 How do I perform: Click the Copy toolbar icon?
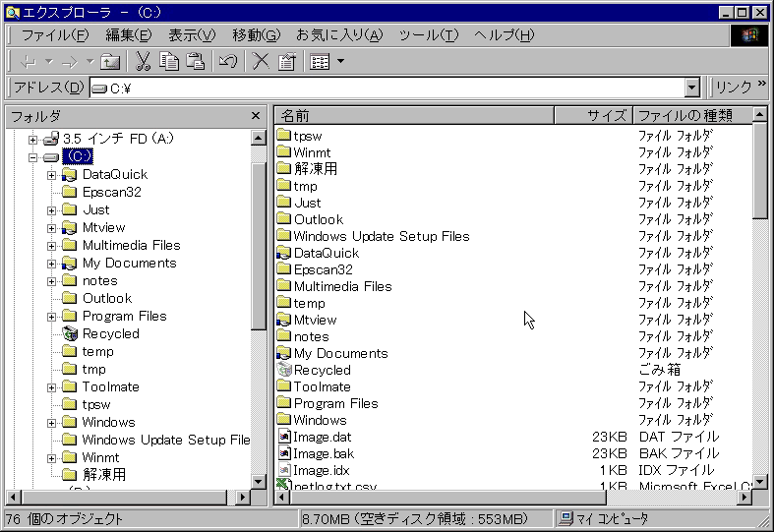pos(169,61)
